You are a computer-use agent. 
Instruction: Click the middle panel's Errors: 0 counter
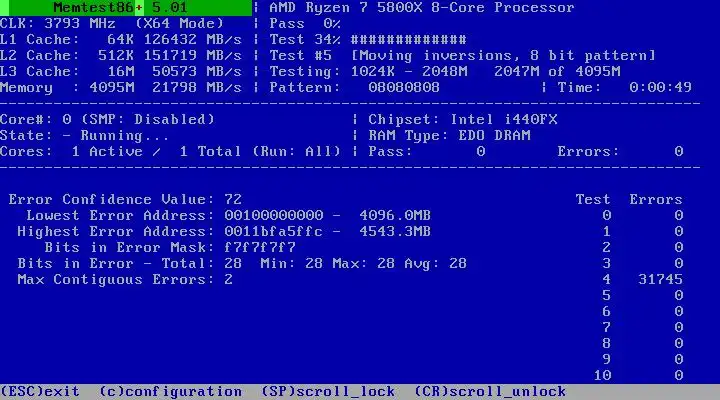pos(620,152)
